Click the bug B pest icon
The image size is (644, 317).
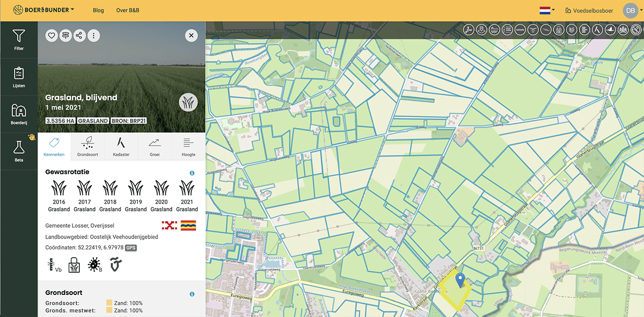click(94, 265)
